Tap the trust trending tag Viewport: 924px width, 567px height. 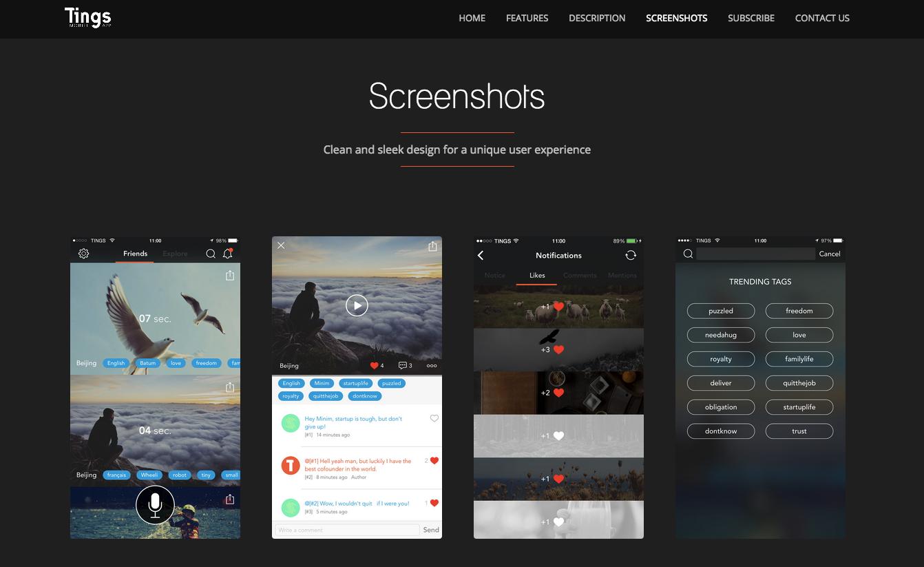799,431
